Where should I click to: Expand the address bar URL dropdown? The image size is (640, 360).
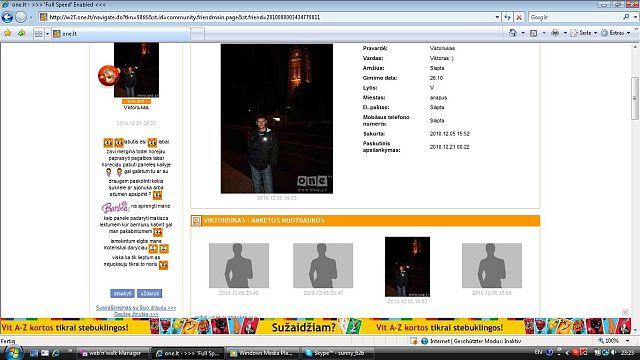[x=497, y=17]
